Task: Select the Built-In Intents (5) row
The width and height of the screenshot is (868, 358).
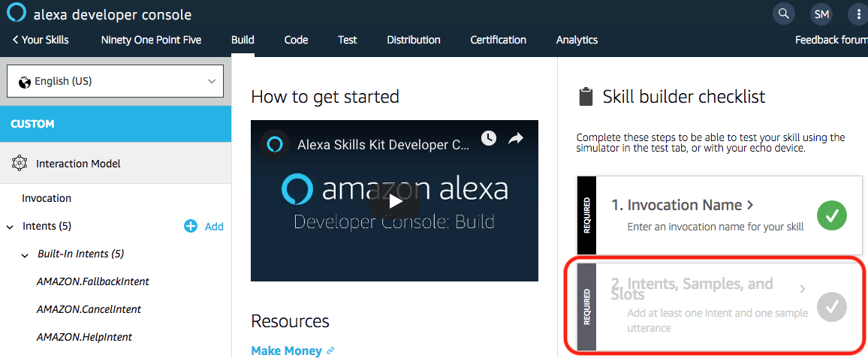Action: click(81, 254)
